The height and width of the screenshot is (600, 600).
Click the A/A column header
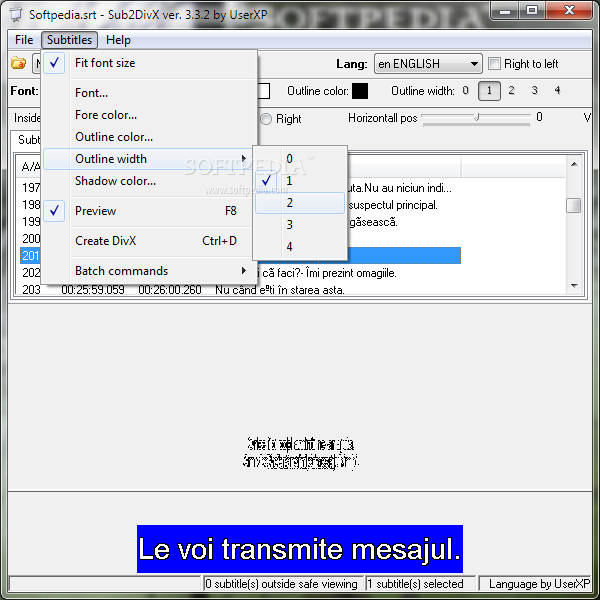tap(30, 167)
